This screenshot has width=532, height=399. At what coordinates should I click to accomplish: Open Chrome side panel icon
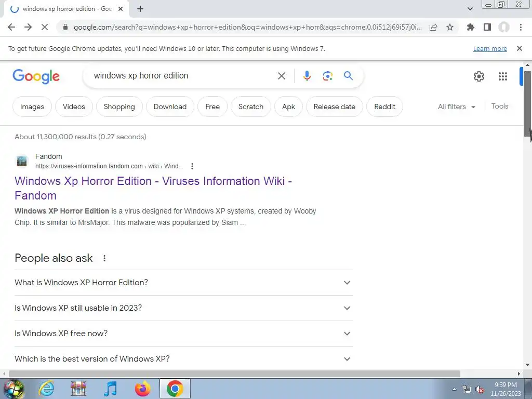point(487,27)
